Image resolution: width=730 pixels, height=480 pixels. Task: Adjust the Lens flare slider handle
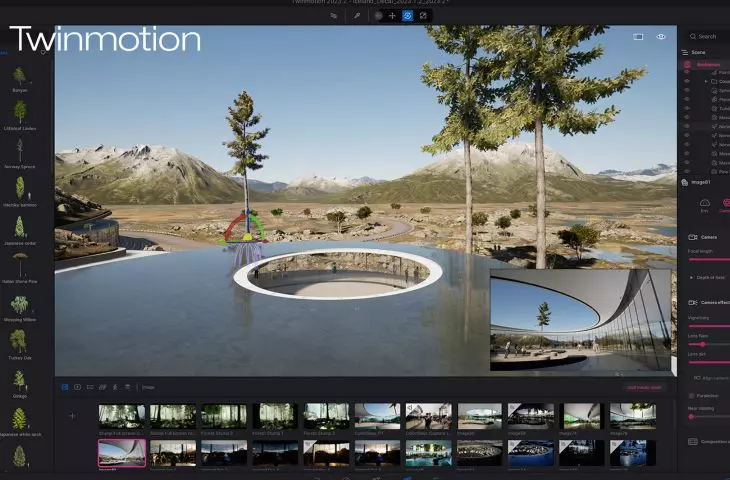pyautogui.click(x=703, y=345)
